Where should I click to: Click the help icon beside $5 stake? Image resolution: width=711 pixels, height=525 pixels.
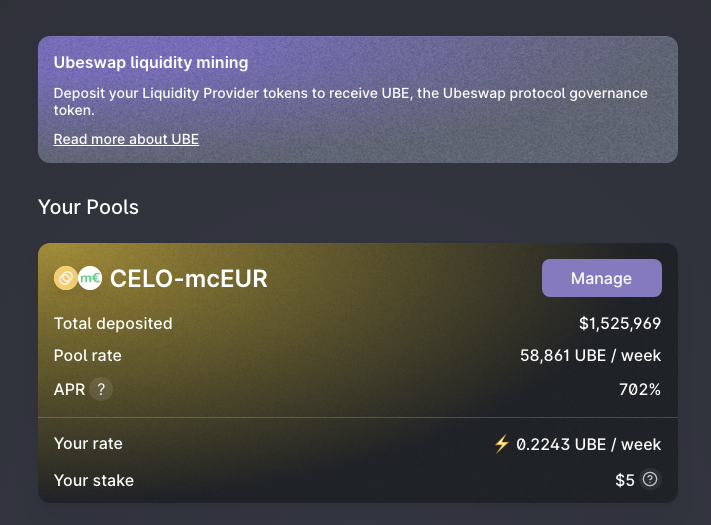coord(650,480)
